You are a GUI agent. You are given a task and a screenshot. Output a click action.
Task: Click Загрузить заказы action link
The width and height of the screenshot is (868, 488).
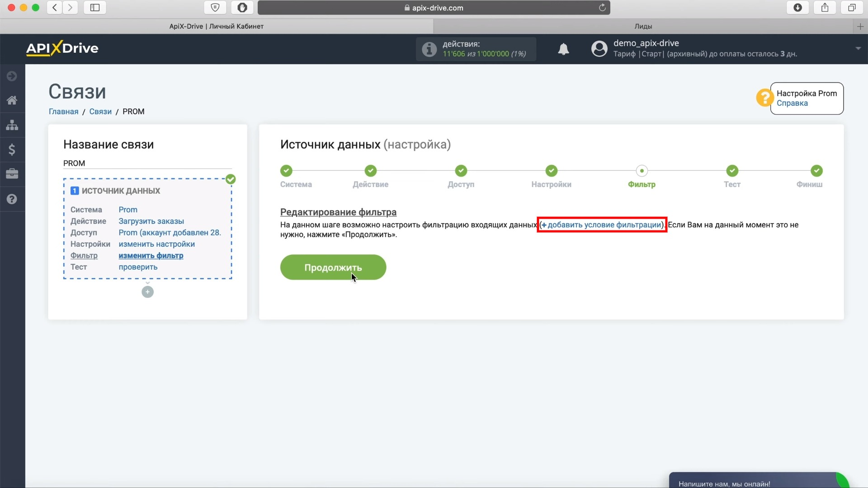(151, 221)
